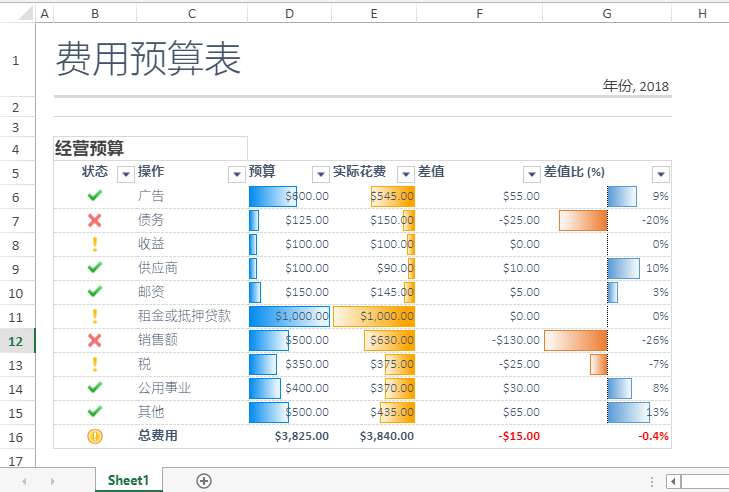This screenshot has width=729, height=492.
Task: Click the $1,000.00 budget data bar cell
Action: [x=290, y=316]
